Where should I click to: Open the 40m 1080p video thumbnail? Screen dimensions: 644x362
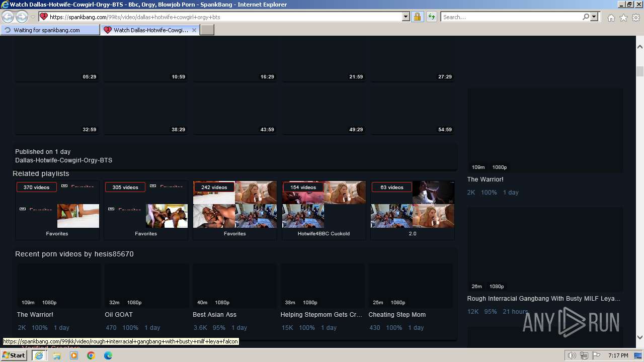tap(234, 285)
